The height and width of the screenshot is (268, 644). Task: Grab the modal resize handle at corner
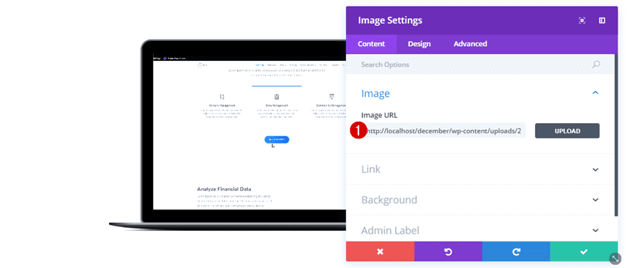(615, 258)
